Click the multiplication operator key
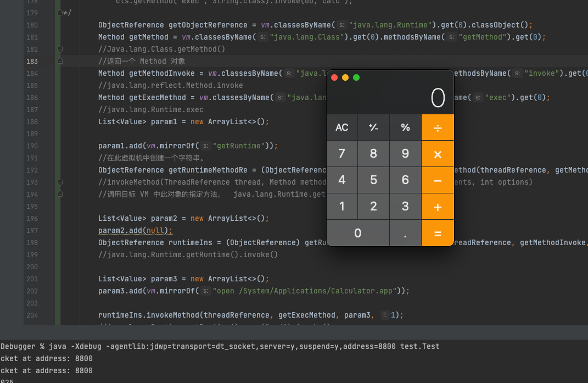 click(438, 154)
